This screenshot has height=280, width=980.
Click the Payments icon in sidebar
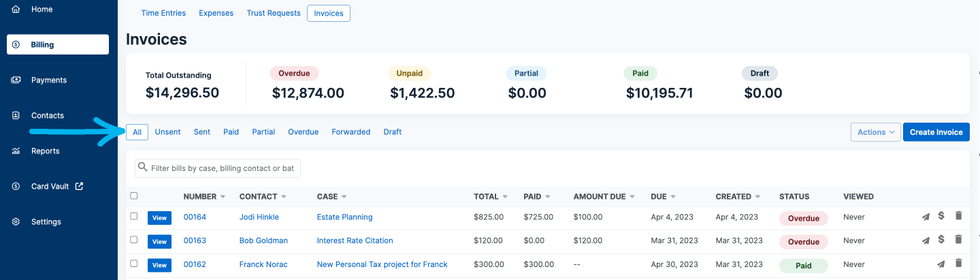pos(16,80)
